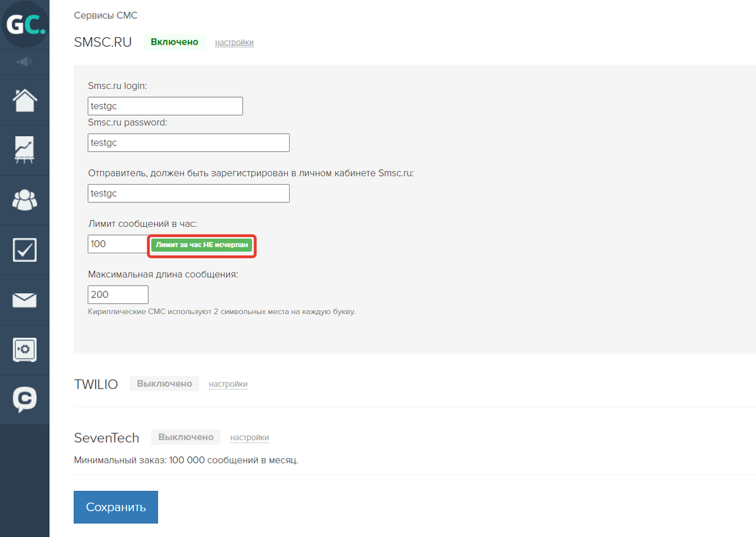Click the hourly message limit field

(118, 244)
